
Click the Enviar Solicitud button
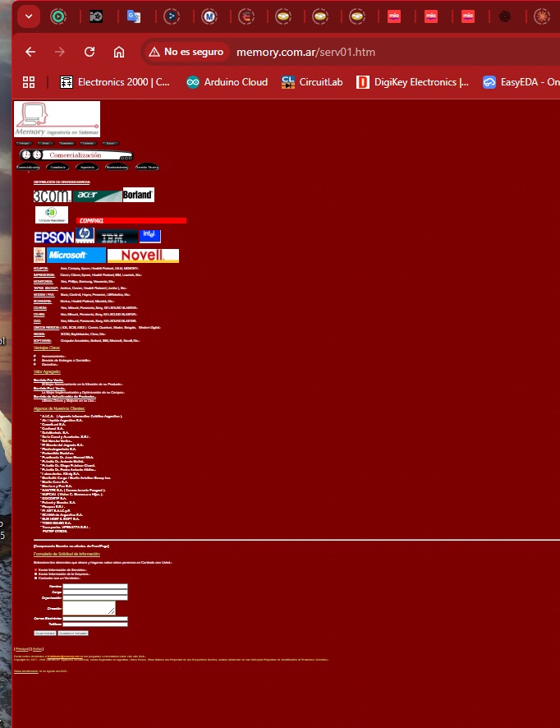pos(45,634)
